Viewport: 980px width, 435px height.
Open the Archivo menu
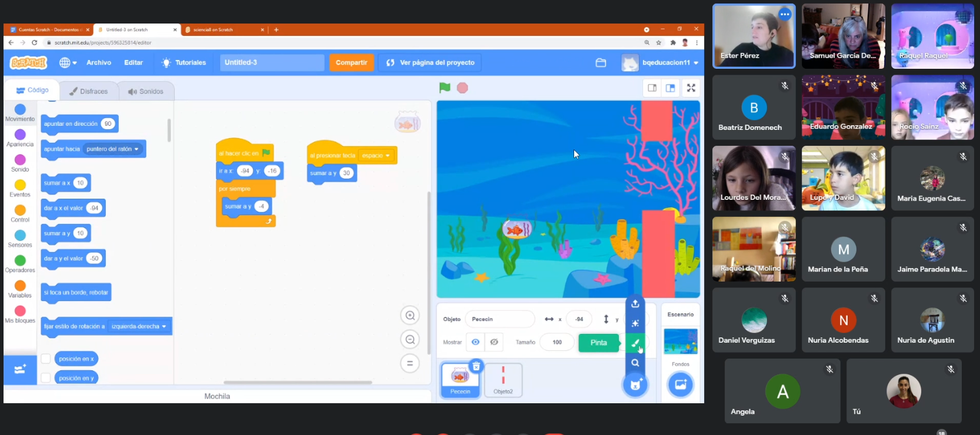[99, 62]
